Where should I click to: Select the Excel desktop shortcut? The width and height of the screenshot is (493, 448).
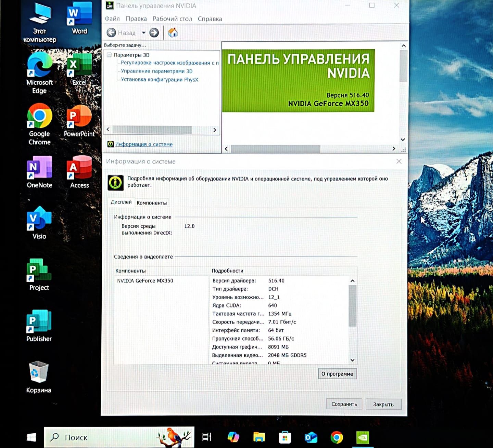tap(79, 69)
